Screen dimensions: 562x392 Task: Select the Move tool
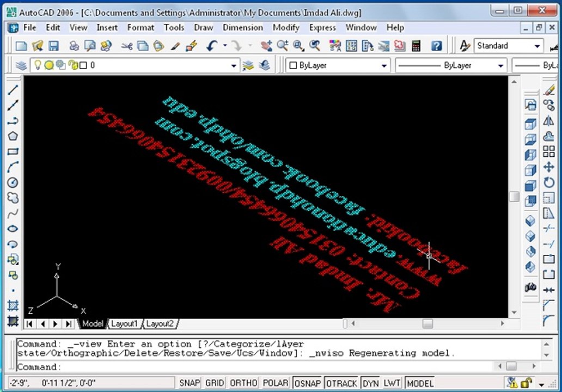pos(549,167)
